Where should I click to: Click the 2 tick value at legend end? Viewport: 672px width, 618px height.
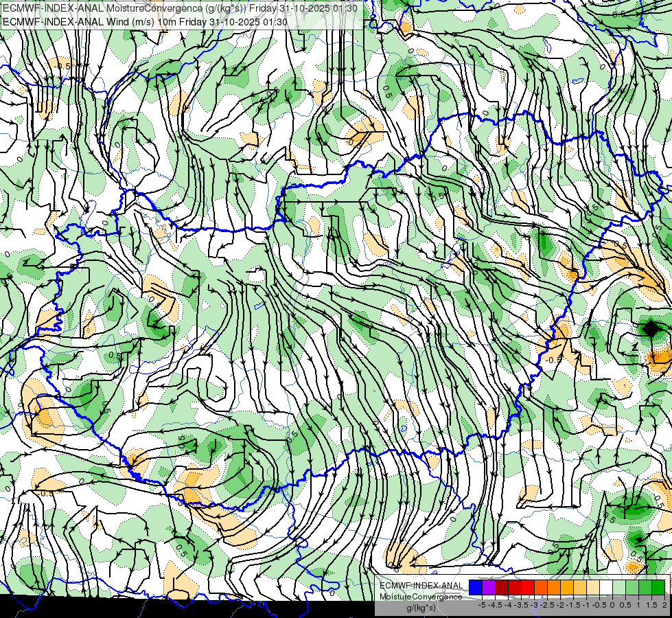[664, 605]
